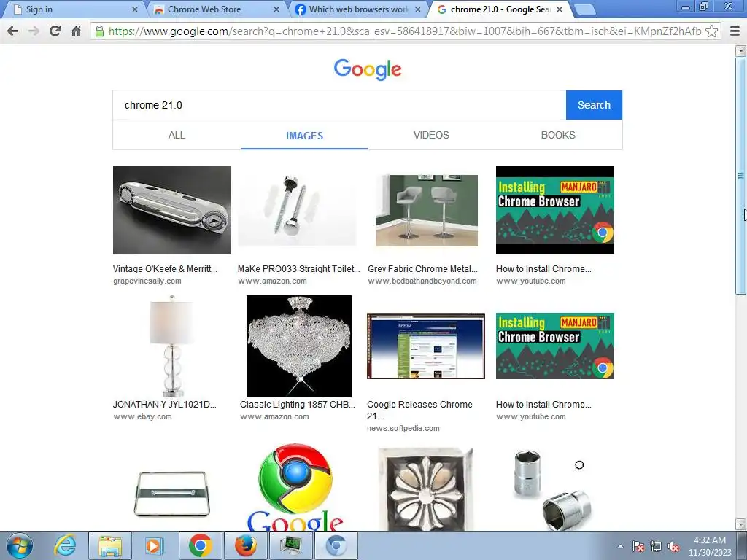Show hidden system tray icons
Viewport: 747px width, 560px height.
coord(620,546)
